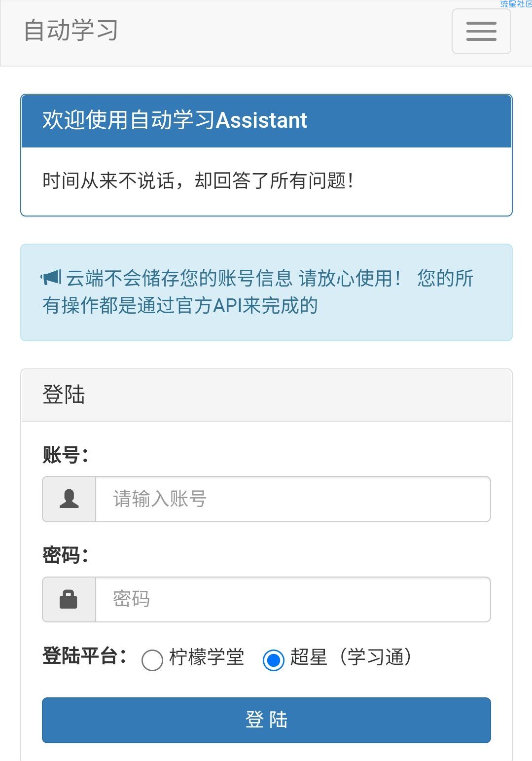Click the 密码: field label

[x=65, y=555]
